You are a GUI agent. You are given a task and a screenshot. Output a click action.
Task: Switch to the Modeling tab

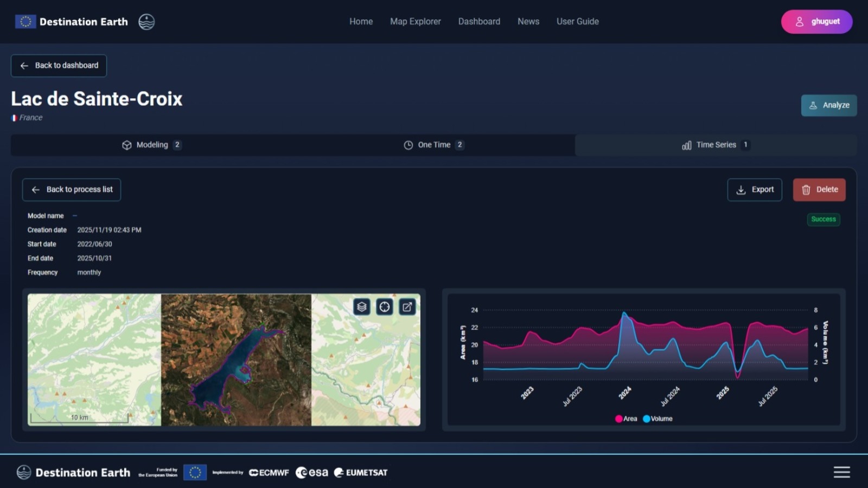(x=152, y=145)
